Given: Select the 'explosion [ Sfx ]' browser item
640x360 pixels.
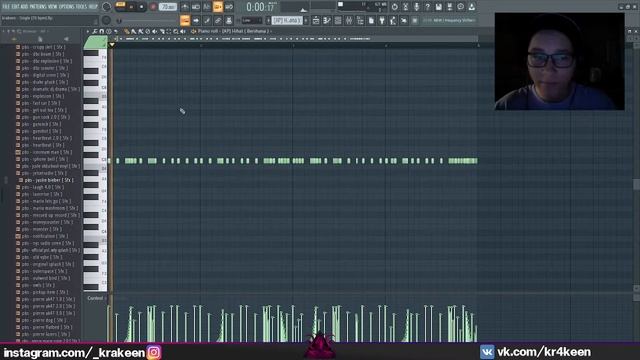Looking at the screenshot, I should tap(43, 96).
